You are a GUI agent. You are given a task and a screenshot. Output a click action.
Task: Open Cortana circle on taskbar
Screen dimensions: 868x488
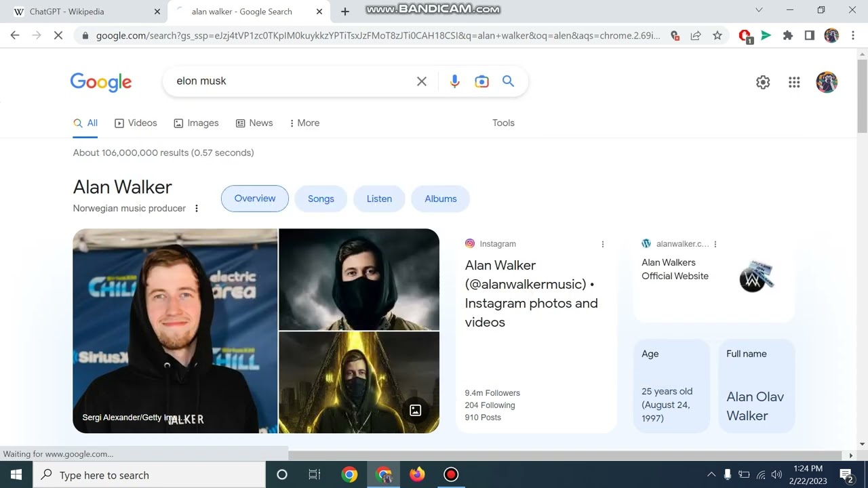[282, 474]
